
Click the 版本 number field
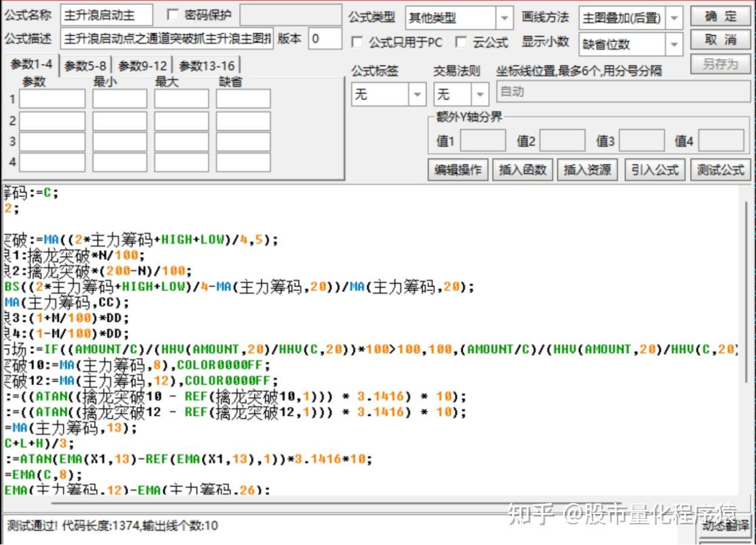click(325, 38)
